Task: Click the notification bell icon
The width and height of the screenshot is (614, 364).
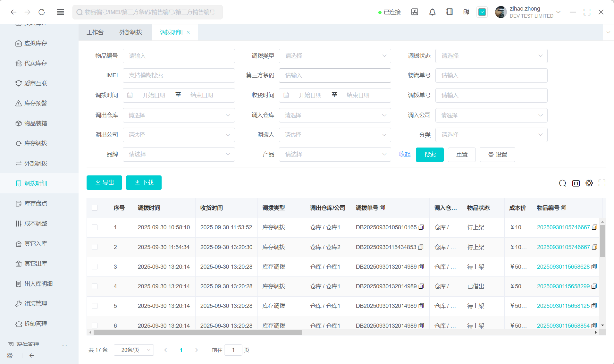Action: click(x=432, y=12)
